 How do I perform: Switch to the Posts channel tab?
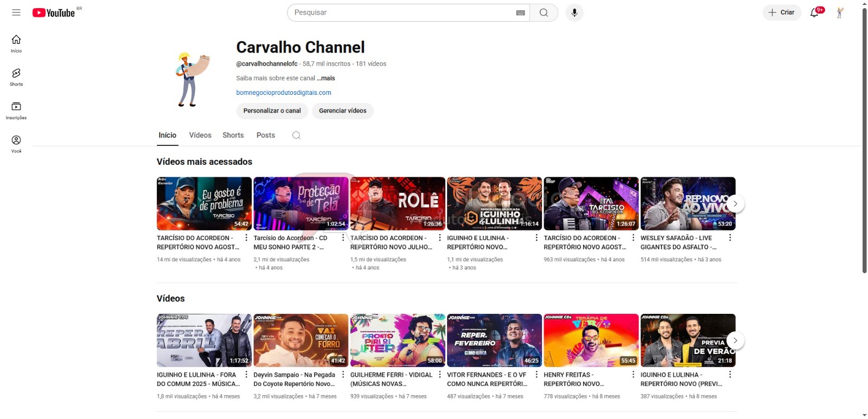pos(266,136)
